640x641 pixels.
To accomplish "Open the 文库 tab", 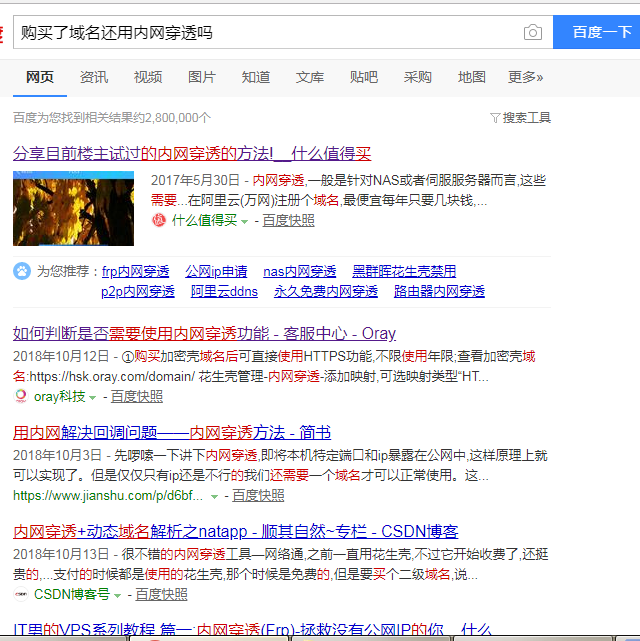I will pyautogui.click(x=309, y=77).
